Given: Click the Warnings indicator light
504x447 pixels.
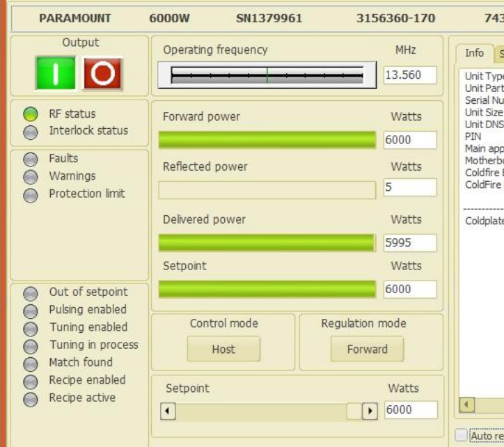Looking at the screenshot, I should pos(31,177).
